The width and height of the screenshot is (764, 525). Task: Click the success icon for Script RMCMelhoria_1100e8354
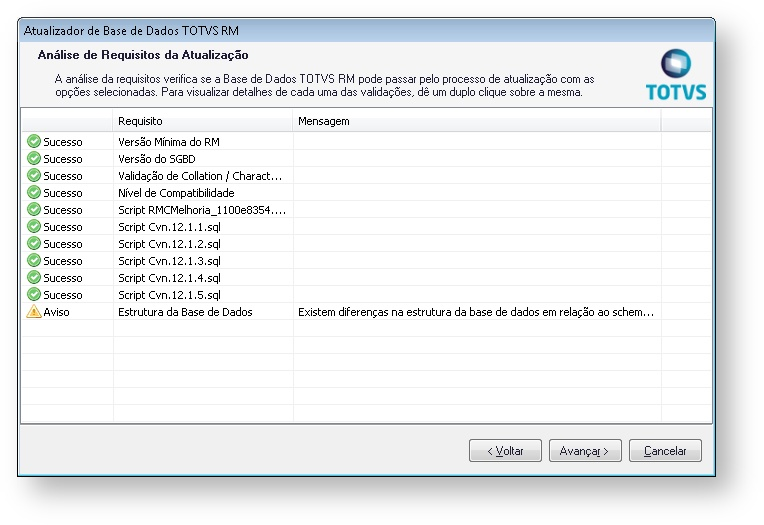(x=34, y=210)
